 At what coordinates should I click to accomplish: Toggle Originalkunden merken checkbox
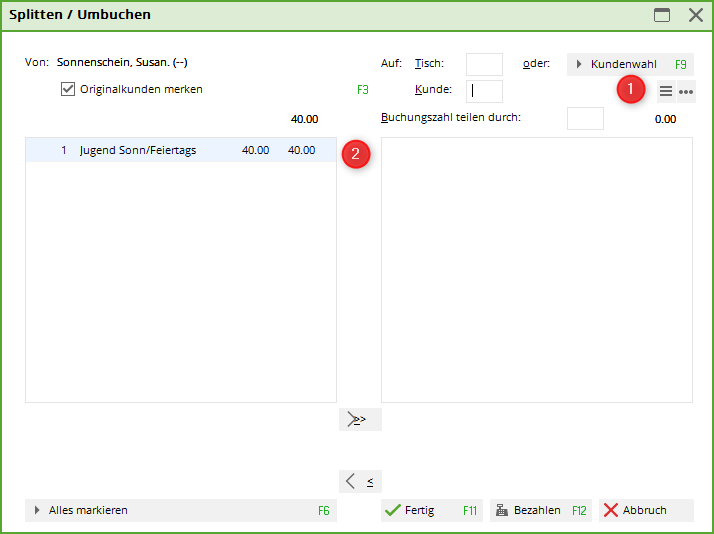[x=68, y=89]
